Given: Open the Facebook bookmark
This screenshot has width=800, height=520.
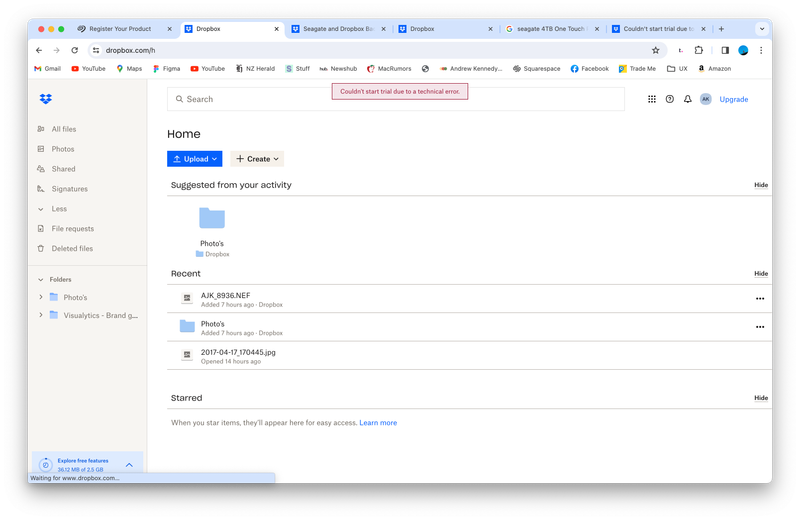Looking at the screenshot, I should 589,68.
